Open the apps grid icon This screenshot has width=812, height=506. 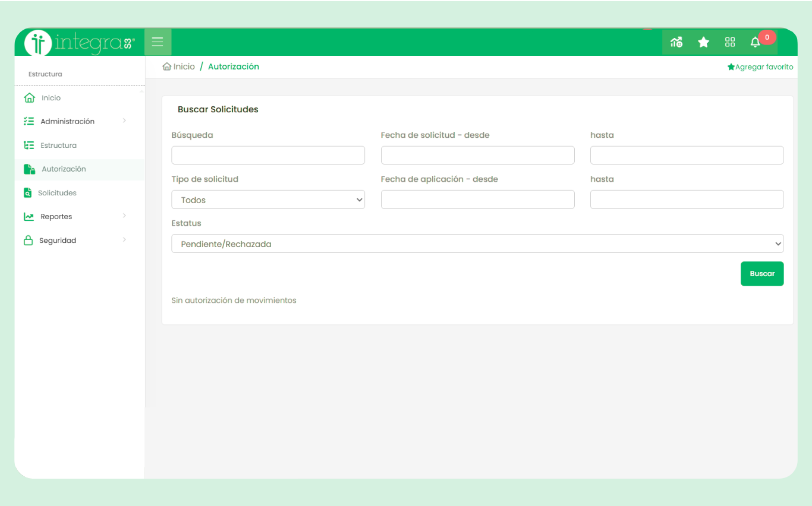[730, 42]
